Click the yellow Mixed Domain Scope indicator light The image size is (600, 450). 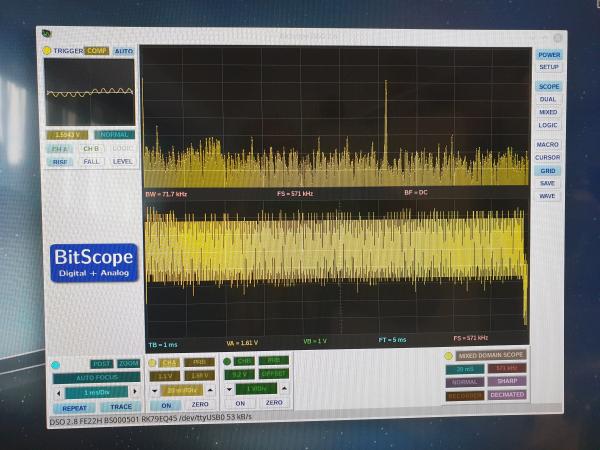point(448,356)
